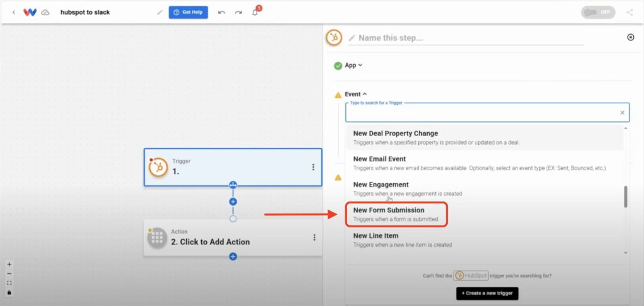Click the trigger list scrollbar thumb
The height and width of the screenshot is (306, 644).
tap(626, 196)
